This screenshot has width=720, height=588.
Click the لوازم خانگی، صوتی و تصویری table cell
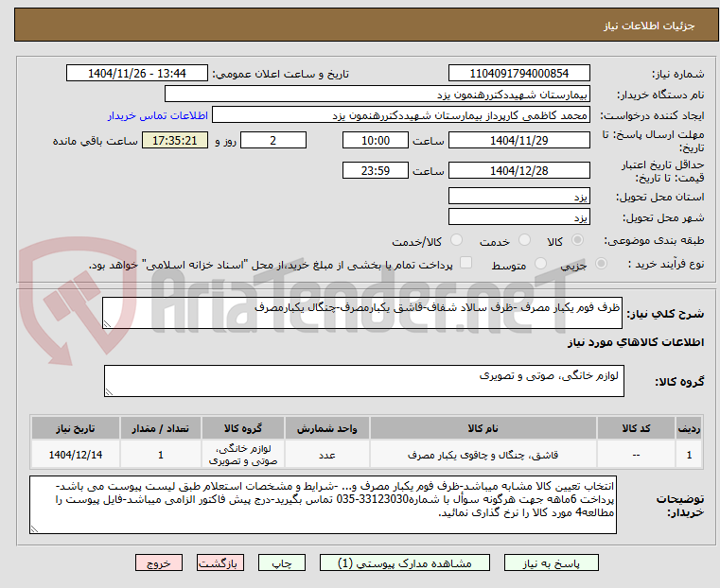pos(243,455)
